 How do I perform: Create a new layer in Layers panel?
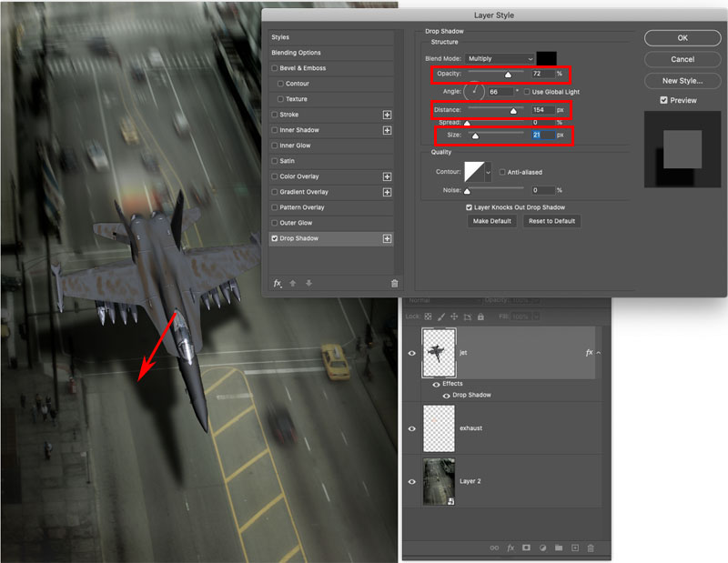575,548
